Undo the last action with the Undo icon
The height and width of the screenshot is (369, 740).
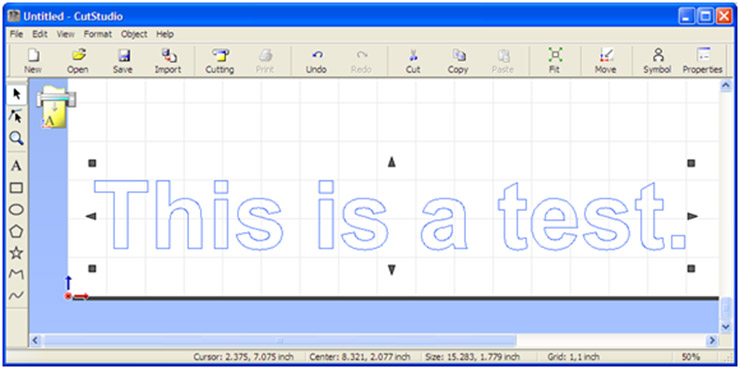316,60
